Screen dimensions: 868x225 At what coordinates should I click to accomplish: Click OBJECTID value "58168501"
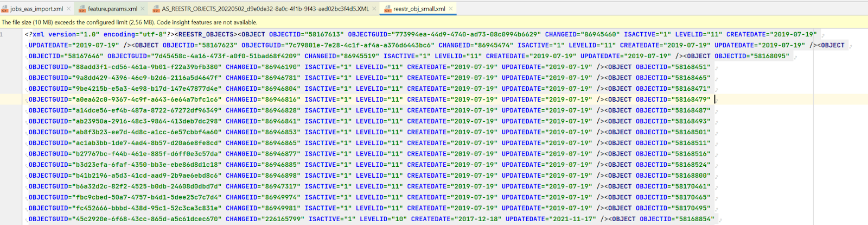pos(691,132)
